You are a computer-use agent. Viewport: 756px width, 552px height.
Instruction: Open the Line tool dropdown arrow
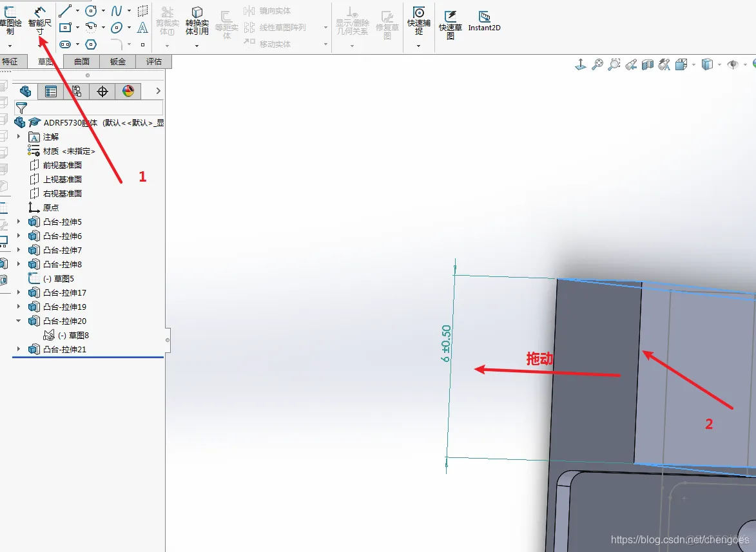(x=77, y=10)
